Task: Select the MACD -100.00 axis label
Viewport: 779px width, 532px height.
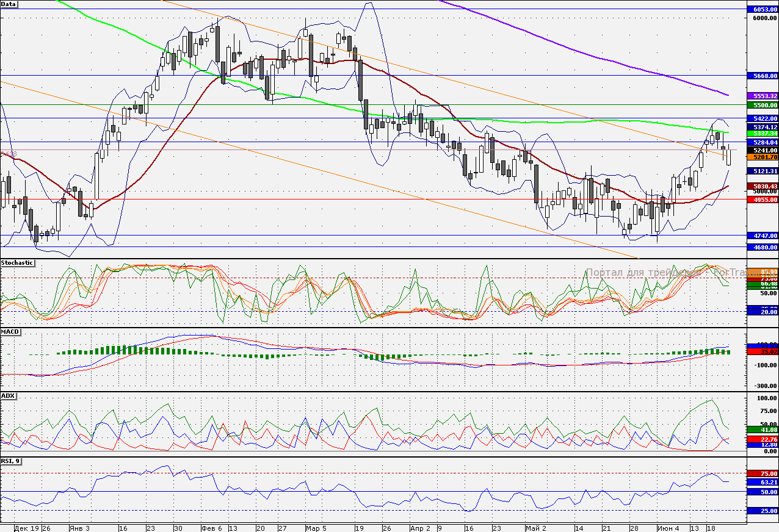Action: [x=764, y=365]
